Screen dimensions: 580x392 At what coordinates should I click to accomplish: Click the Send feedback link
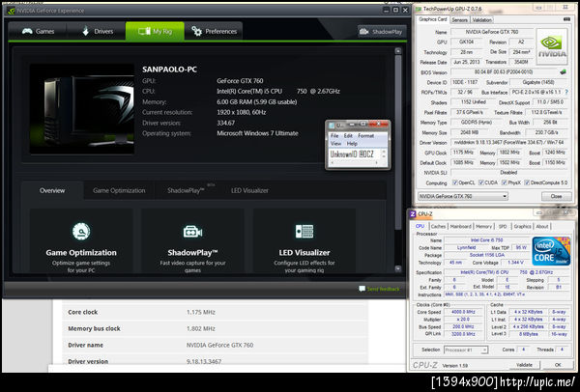coord(383,289)
